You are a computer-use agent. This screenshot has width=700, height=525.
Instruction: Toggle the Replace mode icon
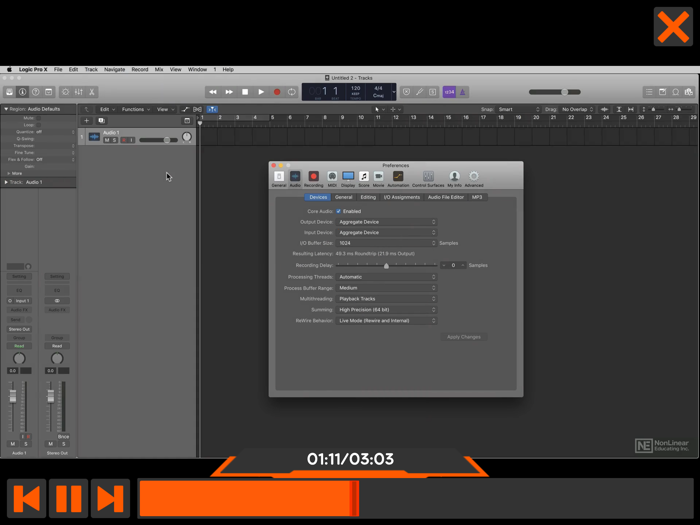pyautogui.click(x=406, y=92)
